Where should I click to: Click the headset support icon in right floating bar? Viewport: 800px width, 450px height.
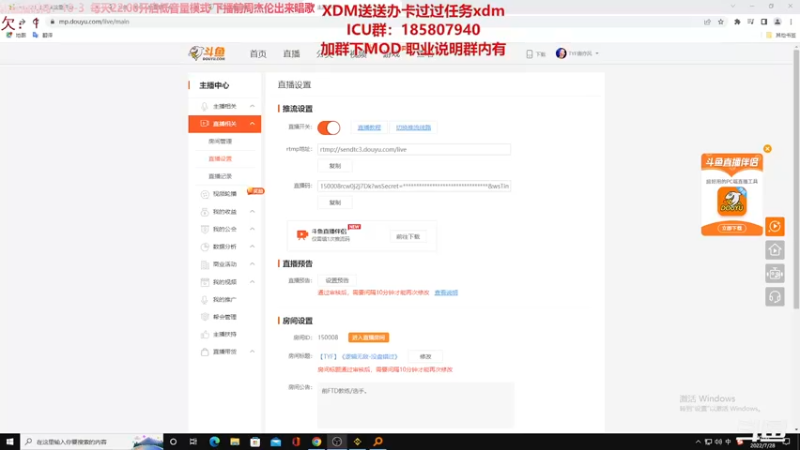(x=774, y=297)
